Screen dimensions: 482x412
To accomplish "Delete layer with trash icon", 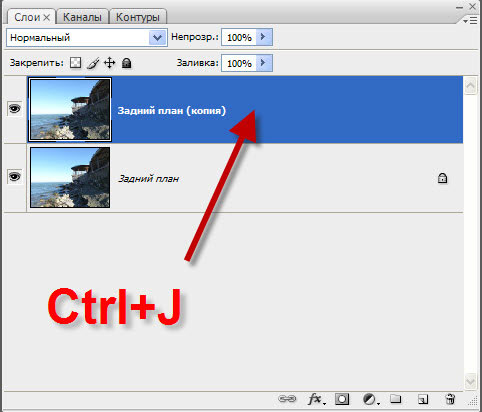I will click(450, 399).
